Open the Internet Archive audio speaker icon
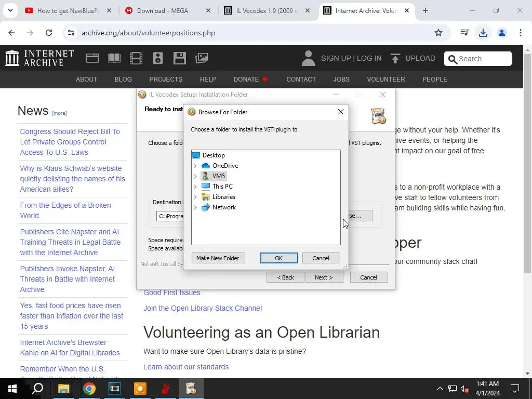The width and height of the screenshot is (532, 399). (158, 58)
